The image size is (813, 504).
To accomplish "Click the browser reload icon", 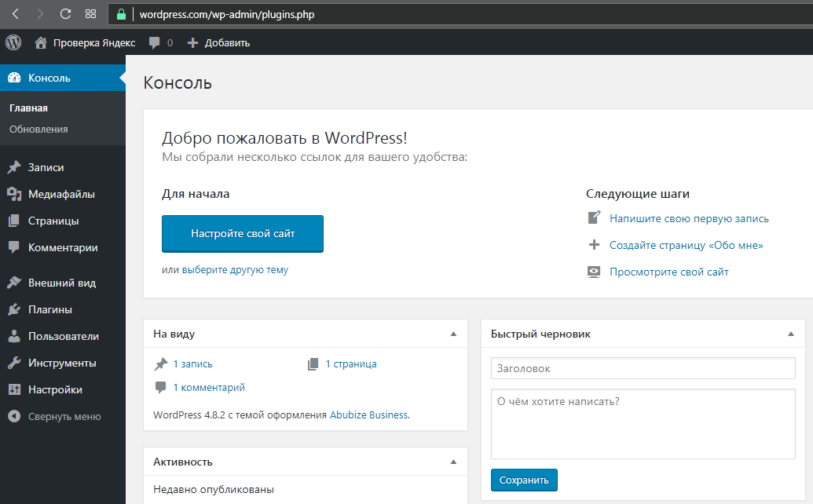I will [65, 14].
